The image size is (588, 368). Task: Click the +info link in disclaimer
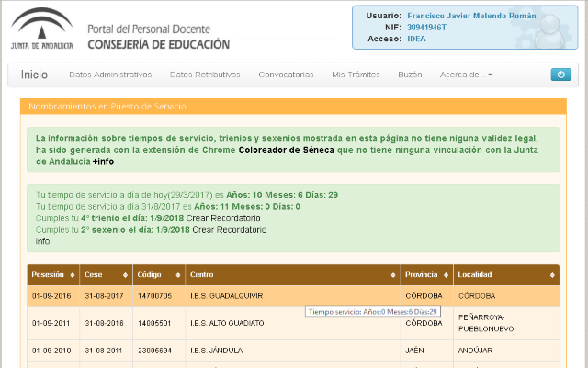[x=103, y=162]
